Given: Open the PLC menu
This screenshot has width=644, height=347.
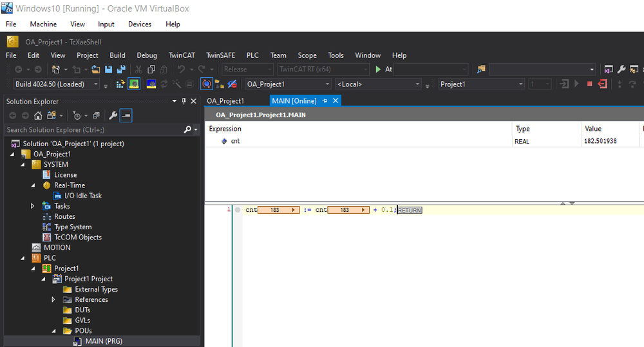Looking at the screenshot, I should pos(252,55).
